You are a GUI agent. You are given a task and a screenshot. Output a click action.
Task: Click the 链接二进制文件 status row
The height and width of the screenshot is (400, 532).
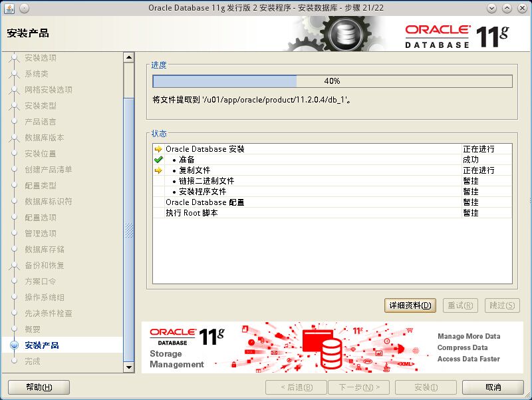[x=332, y=181]
